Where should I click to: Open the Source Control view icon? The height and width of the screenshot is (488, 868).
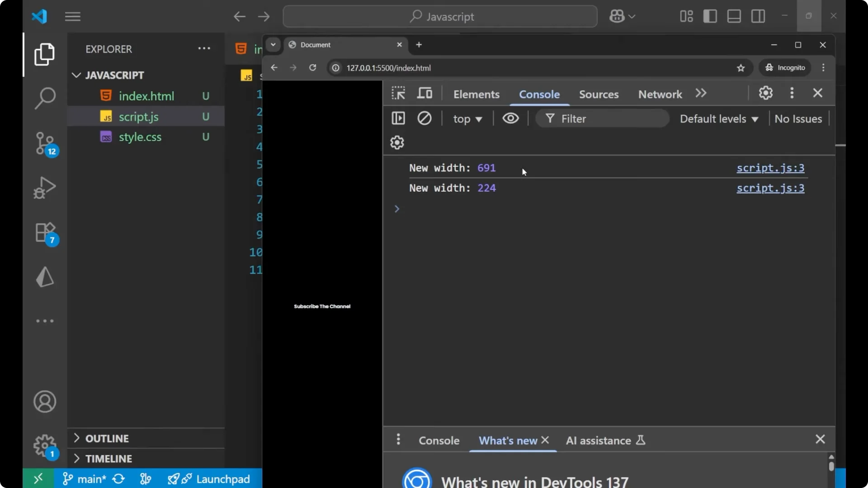pos(45,143)
